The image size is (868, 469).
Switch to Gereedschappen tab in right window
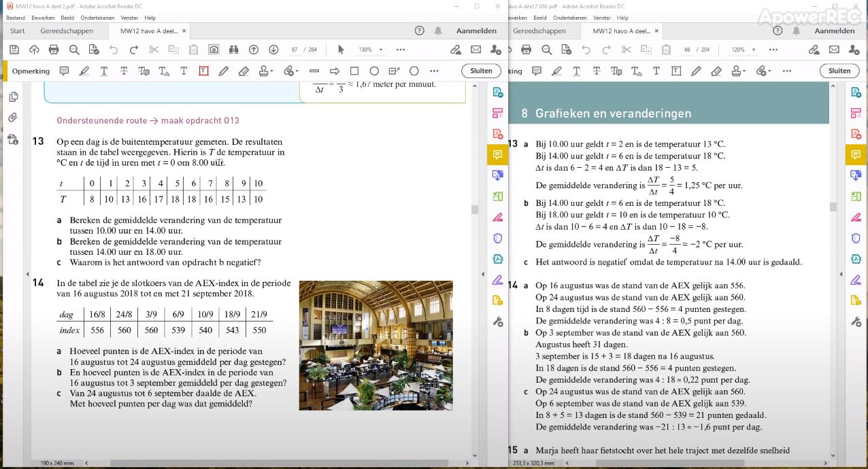[x=539, y=31]
